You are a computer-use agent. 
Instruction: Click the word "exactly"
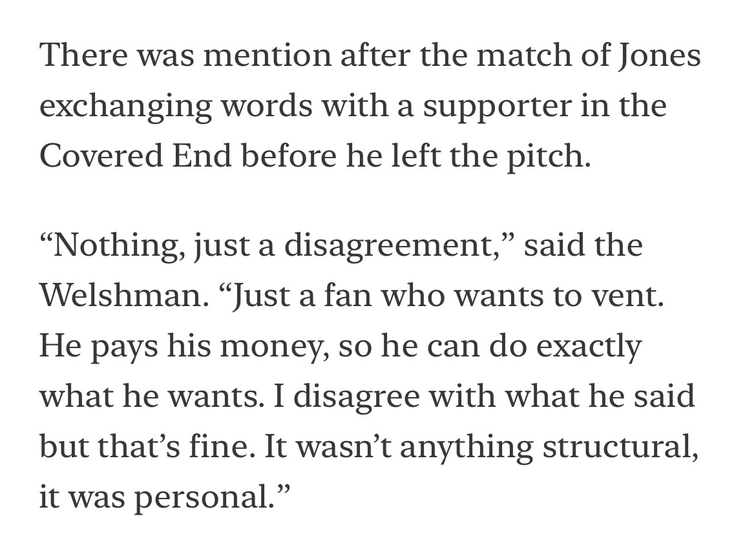[589, 347]
